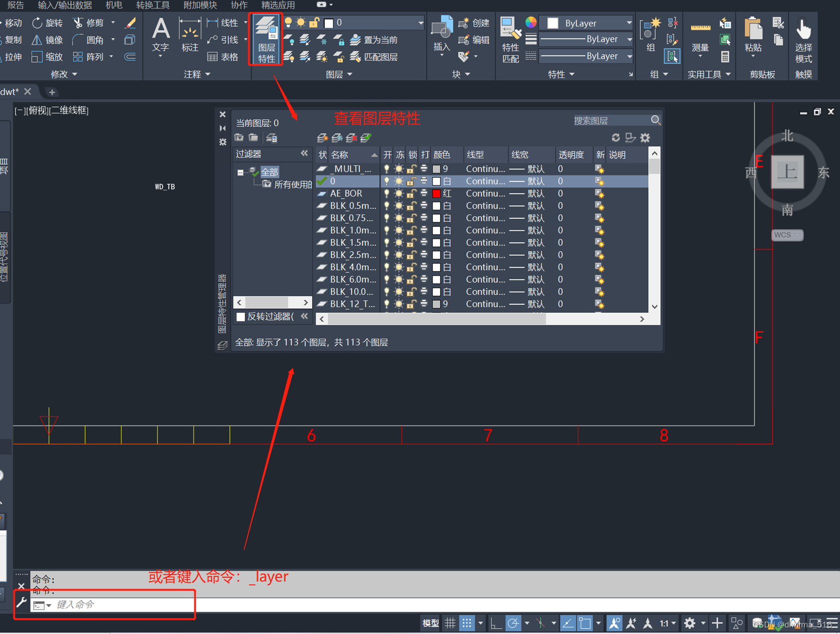The image size is (840, 634).
Task: Open the Add-ins (附加模块) tab
Action: point(200,5)
